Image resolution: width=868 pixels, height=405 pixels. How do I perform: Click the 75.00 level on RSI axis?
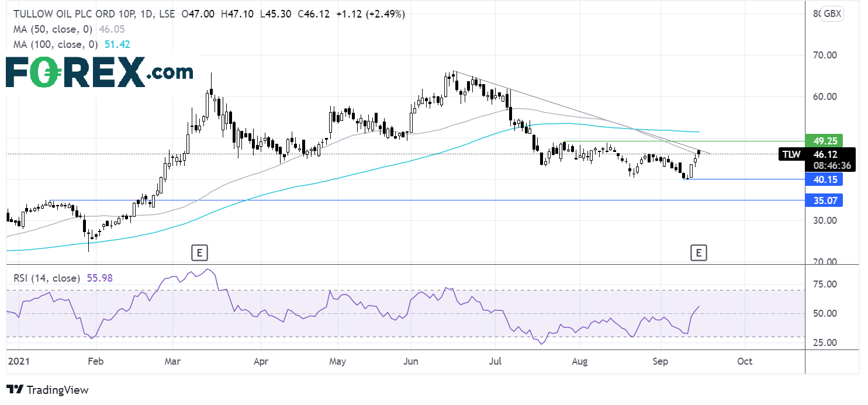click(x=825, y=284)
